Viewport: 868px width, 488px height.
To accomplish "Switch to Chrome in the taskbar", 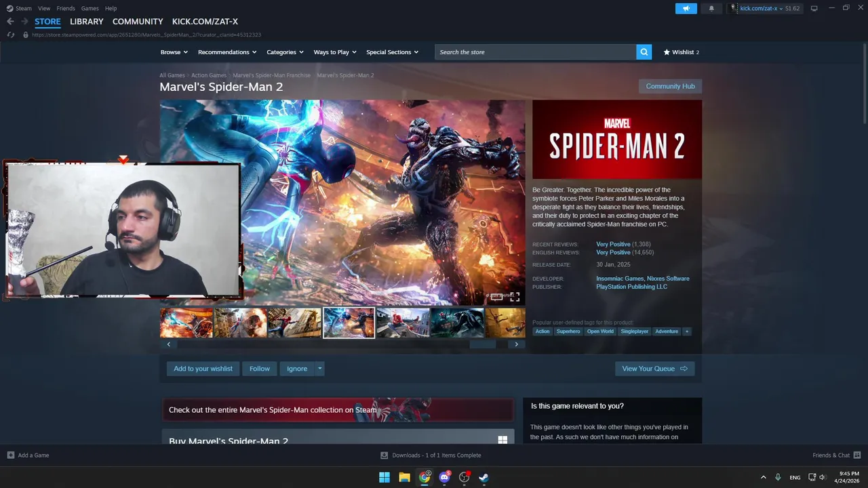I will pyautogui.click(x=425, y=477).
